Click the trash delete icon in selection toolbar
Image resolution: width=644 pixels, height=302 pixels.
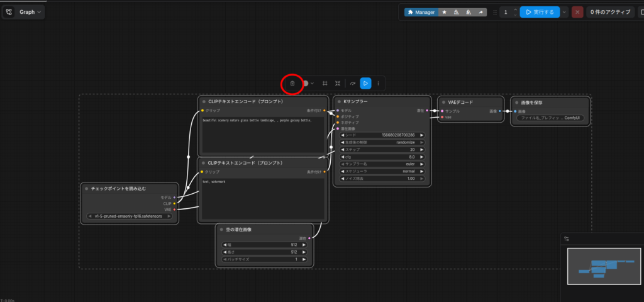tap(292, 83)
